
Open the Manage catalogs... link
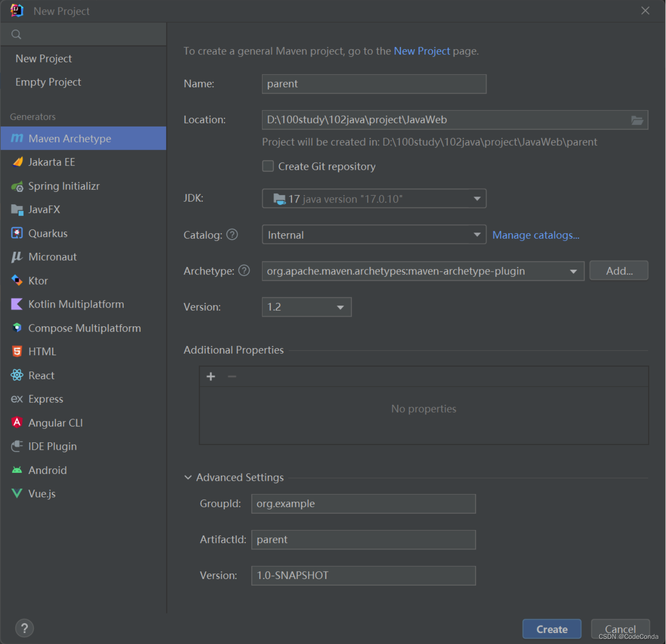[536, 235]
